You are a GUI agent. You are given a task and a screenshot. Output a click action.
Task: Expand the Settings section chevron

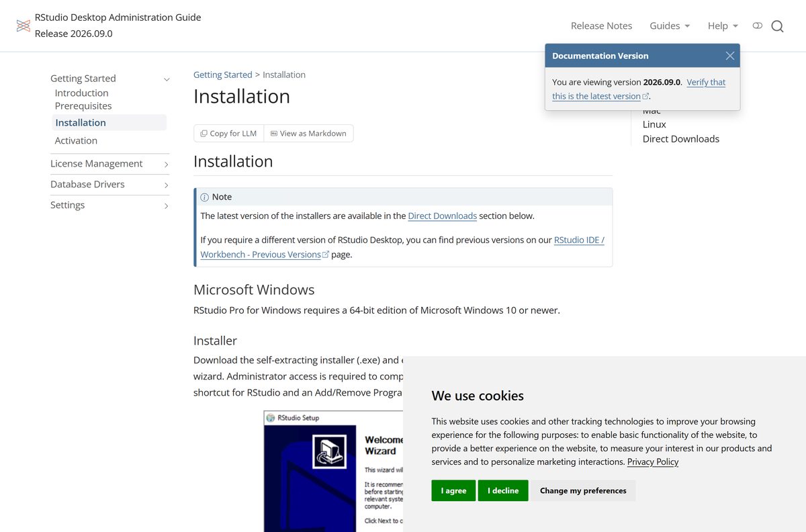pos(167,206)
